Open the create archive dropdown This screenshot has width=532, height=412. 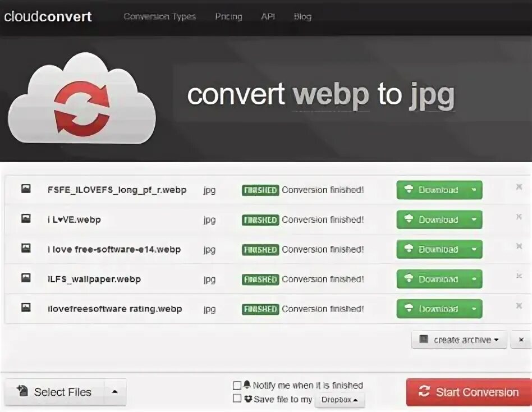point(459,340)
